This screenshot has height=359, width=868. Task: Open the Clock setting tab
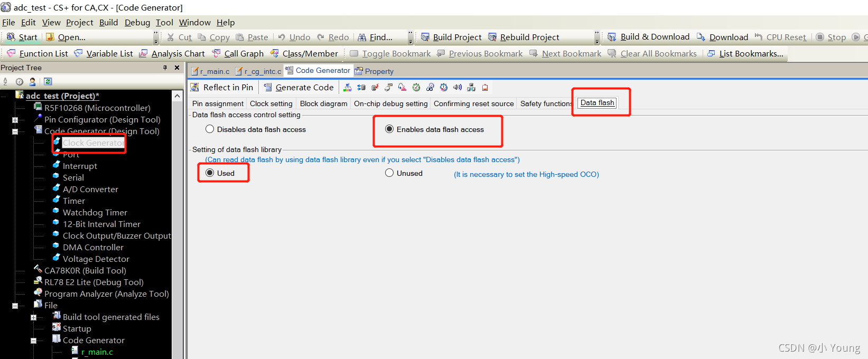(271, 103)
